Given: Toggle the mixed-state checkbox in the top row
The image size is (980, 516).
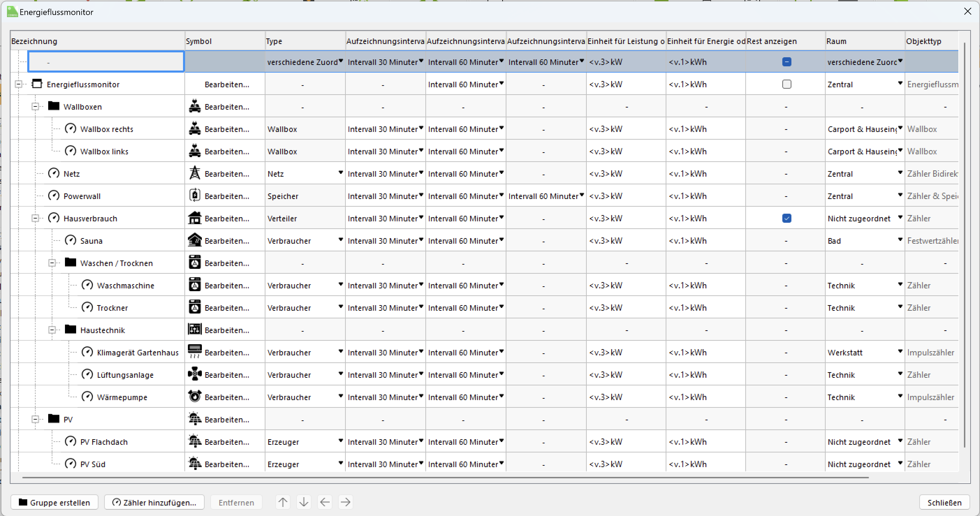Looking at the screenshot, I should pyautogui.click(x=787, y=62).
